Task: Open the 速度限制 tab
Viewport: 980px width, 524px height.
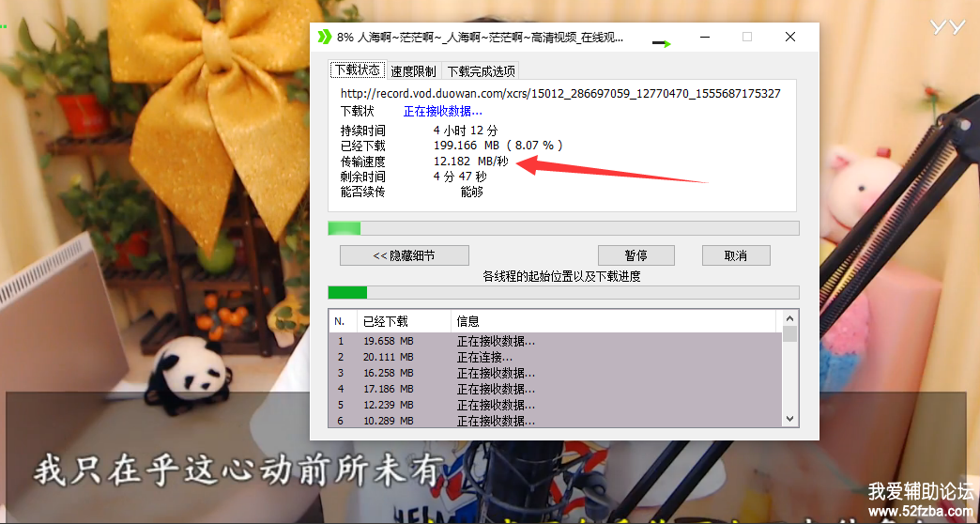Action: (413, 71)
